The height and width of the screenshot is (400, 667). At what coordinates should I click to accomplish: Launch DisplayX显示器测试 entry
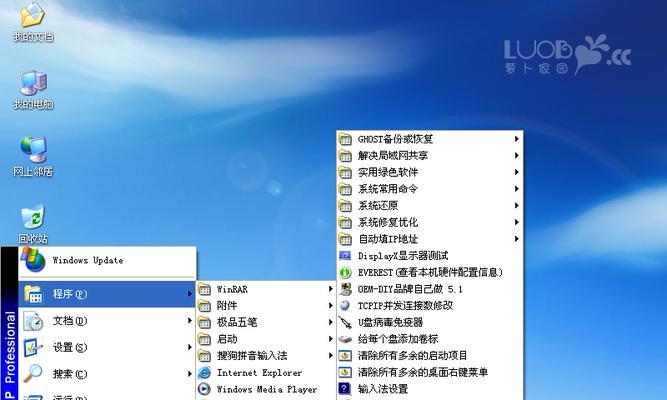point(430,255)
